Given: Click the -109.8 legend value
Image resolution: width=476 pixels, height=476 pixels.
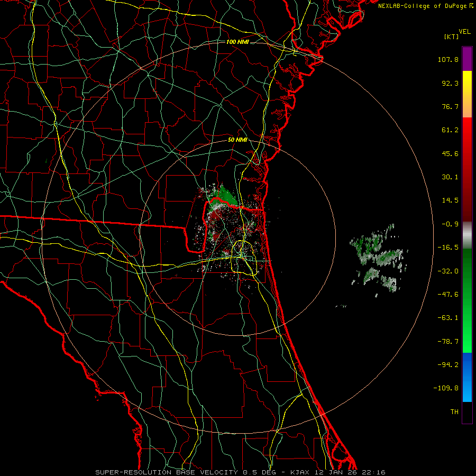Looking at the screenshot, I should (x=446, y=388).
